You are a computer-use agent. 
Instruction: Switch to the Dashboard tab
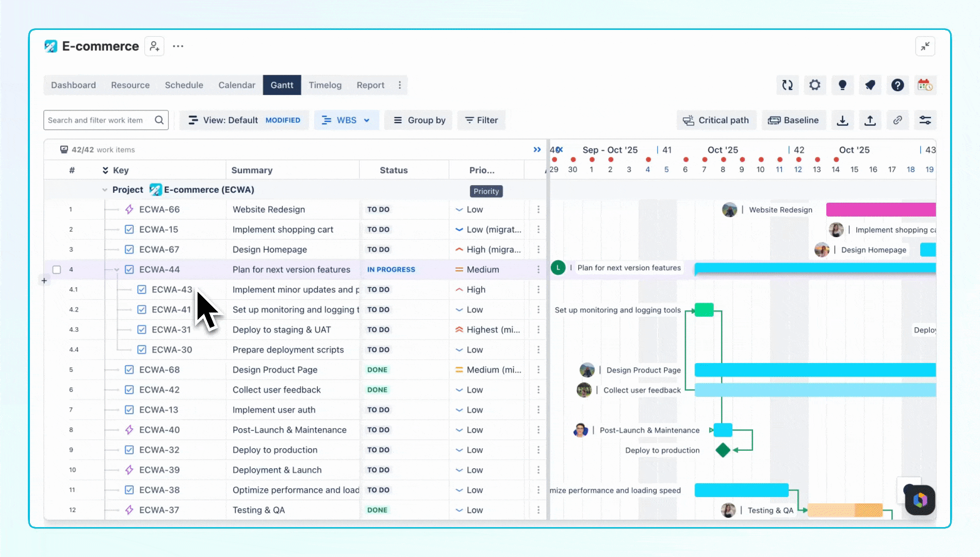tap(73, 85)
